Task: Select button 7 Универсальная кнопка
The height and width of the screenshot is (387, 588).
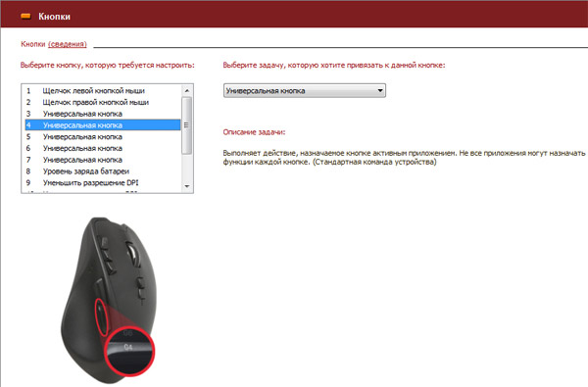Action: (x=102, y=160)
